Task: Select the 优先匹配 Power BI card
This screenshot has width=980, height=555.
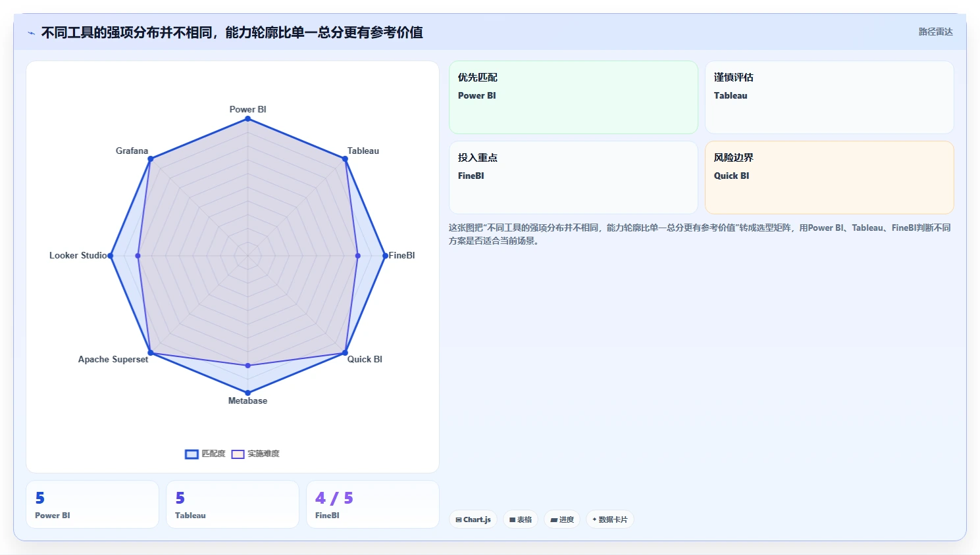Action: 573,97
